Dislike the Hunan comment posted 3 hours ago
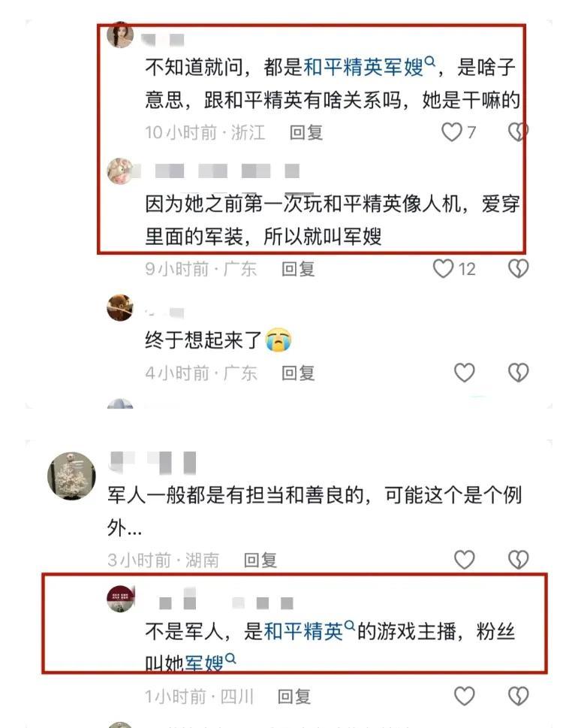The height and width of the screenshot is (728, 578). (x=518, y=560)
